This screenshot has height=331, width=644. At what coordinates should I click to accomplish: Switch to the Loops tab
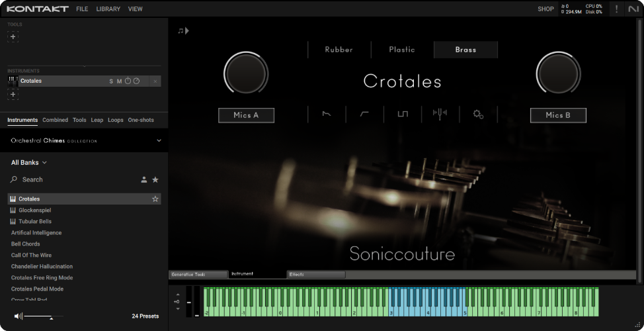pyautogui.click(x=116, y=120)
